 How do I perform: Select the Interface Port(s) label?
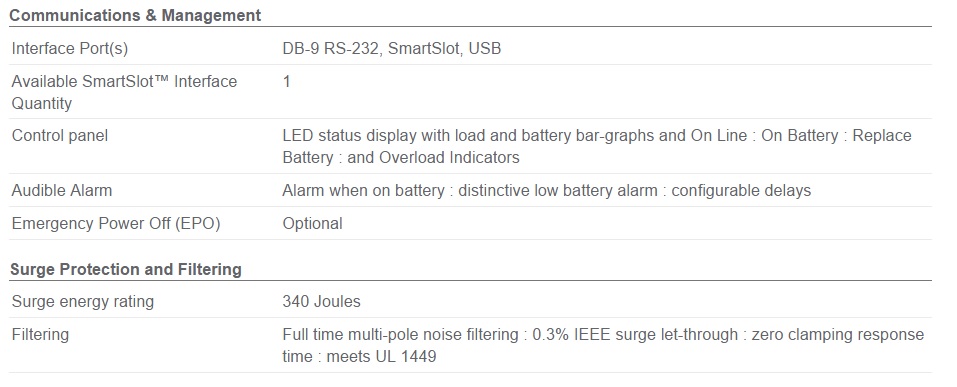[70, 49]
